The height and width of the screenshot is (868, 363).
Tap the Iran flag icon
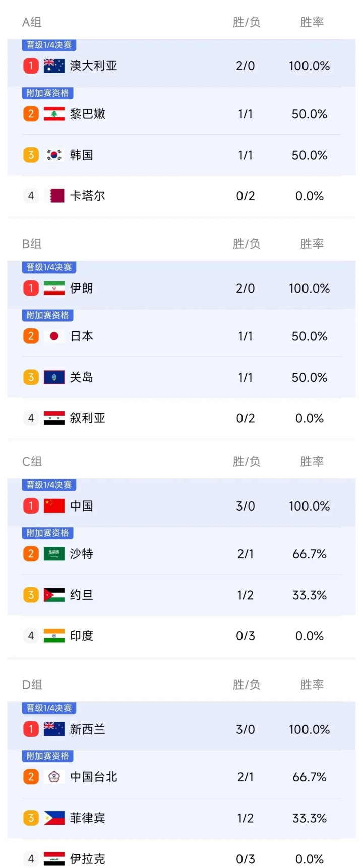coord(54,288)
